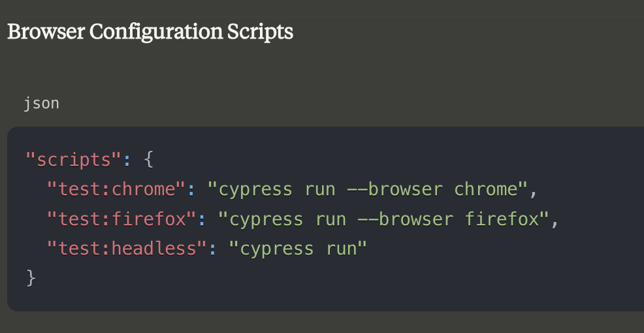The width and height of the screenshot is (644, 333).
Task: Select the "test:firefox" key
Action: [x=122, y=219]
